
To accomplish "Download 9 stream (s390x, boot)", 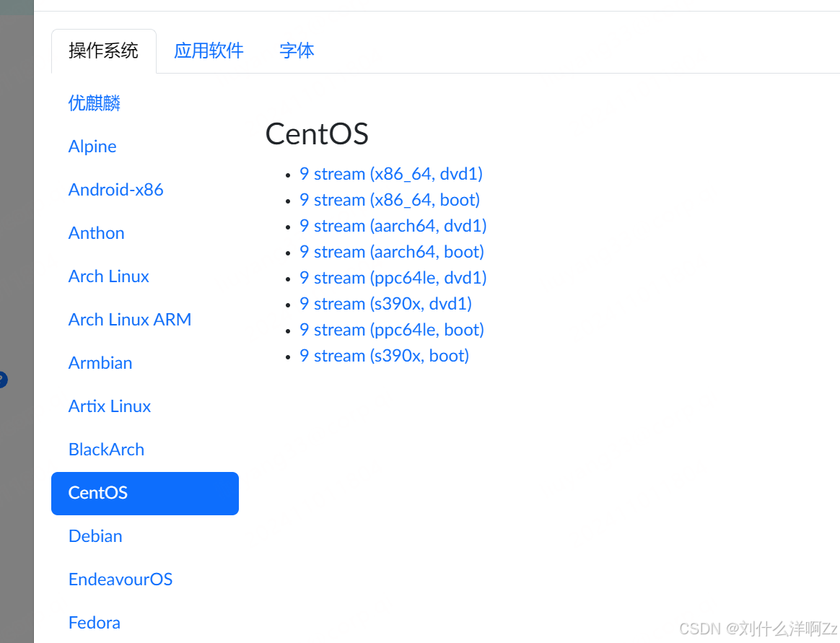I will pyautogui.click(x=384, y=356).
